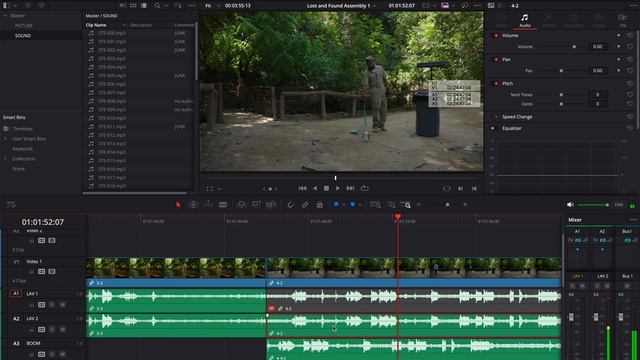Activate the Dynamic Trim Mode tool
The height and width of the screenshot is (360, 640).
pyautogui.click(x=208, y=204)
